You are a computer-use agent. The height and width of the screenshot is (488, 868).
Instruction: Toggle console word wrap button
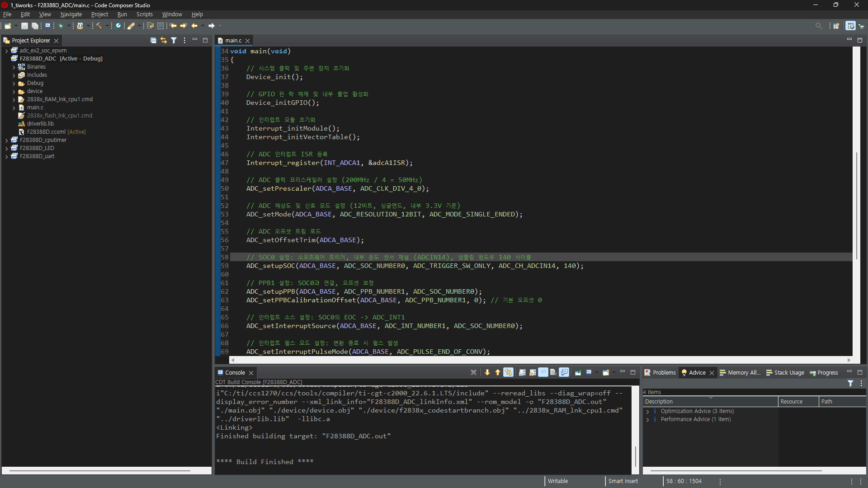point(543,372)
